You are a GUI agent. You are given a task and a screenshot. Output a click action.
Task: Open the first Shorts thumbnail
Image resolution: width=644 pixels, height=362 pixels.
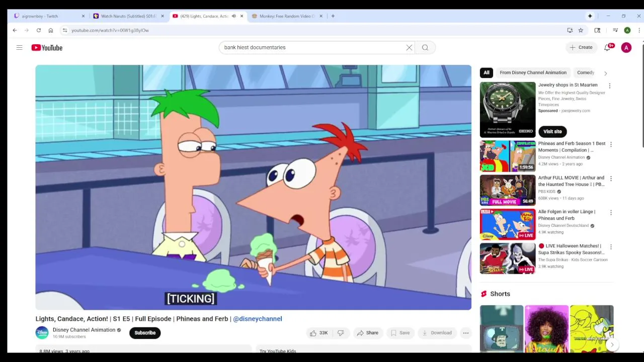click(502, 328)
